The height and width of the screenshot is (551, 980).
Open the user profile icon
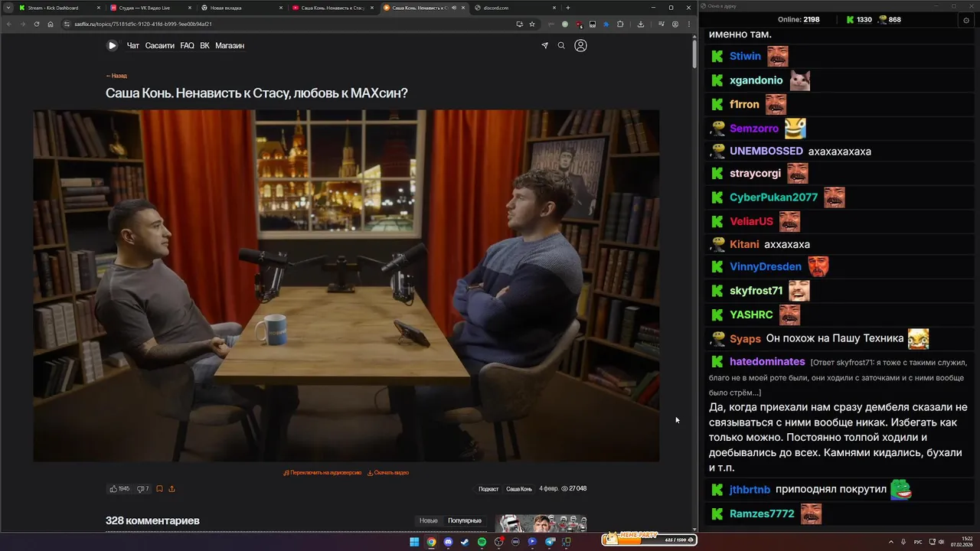(x=580, y=46)
